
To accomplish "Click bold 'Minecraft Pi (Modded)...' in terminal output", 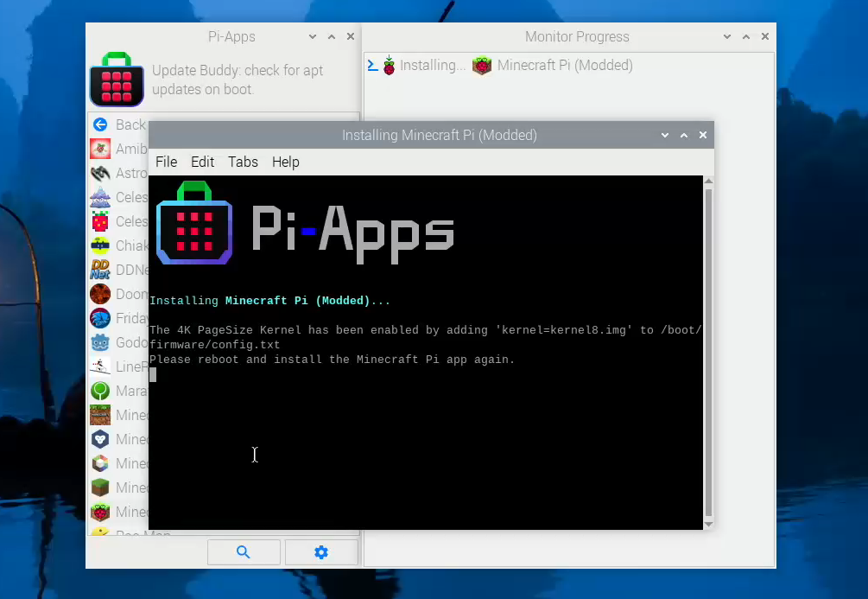I will [x=307, y=301].
